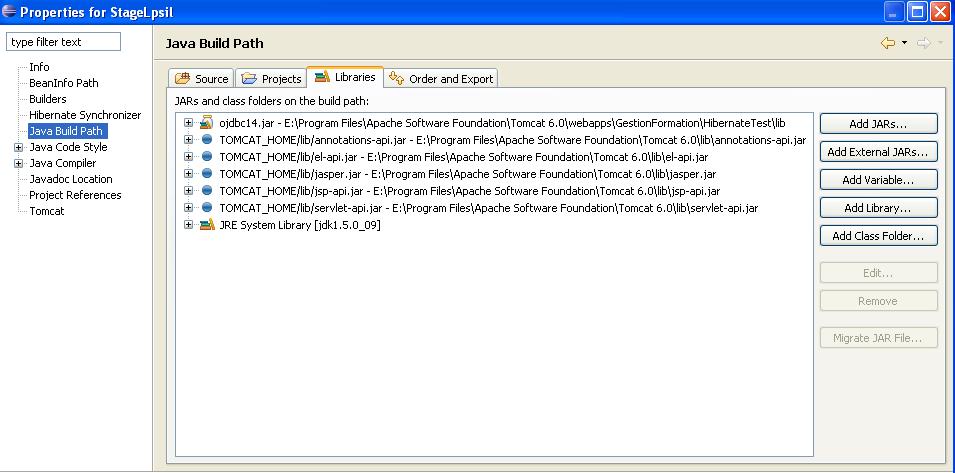955x473 pixels.
Task: Click the Eclipse icon in title bar
Action: click(x=9, y=11)
